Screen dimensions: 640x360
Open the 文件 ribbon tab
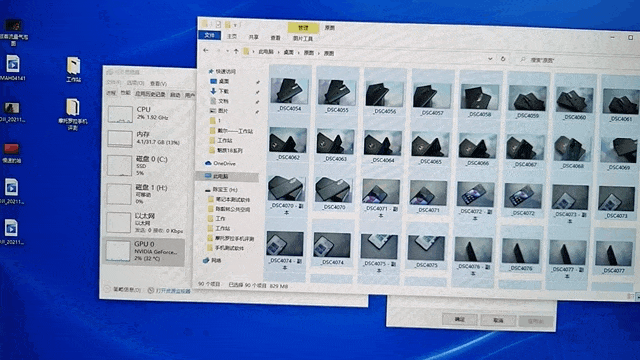click(209, 36)
